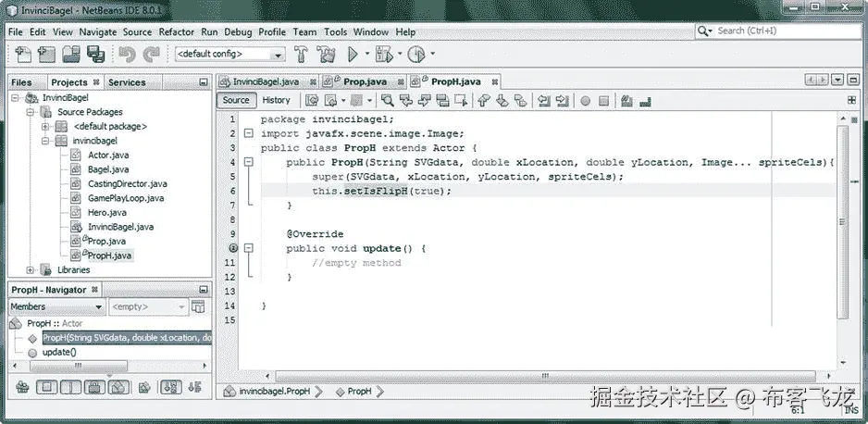Open the Refactor menu
Viewport: 868px width, 424px height.
click(177, 32)
